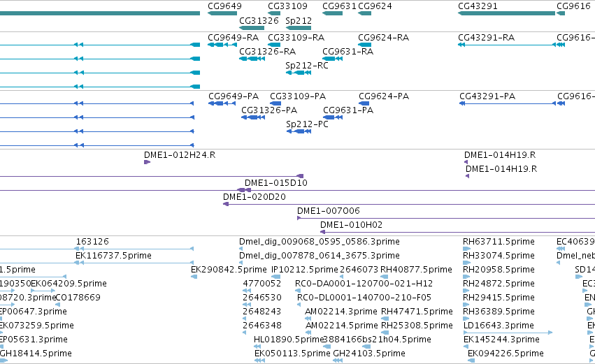Click EST 4770052

261,284
